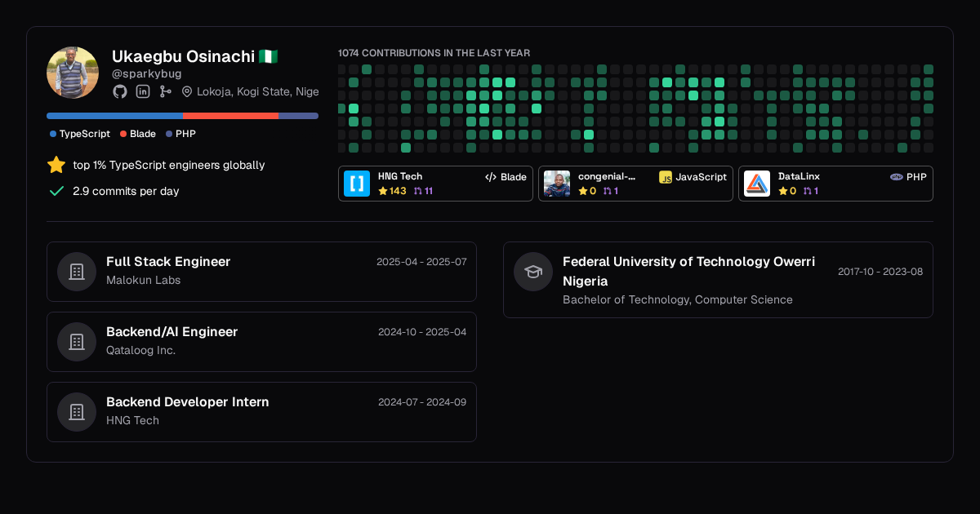Click the PHP language badge icon
Image resolution: width=980 pixels, height=514 pixels.
coord(897,176)
